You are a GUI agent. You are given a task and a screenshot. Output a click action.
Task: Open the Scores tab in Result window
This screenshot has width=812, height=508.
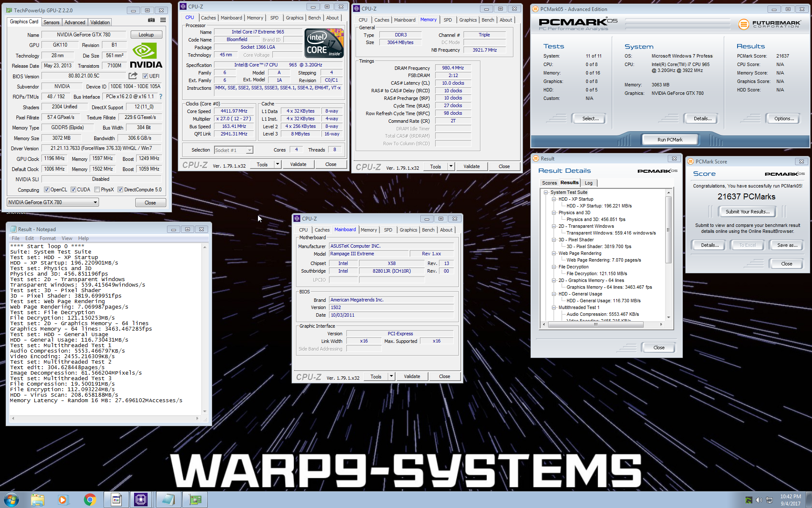[x=549, y=183]
